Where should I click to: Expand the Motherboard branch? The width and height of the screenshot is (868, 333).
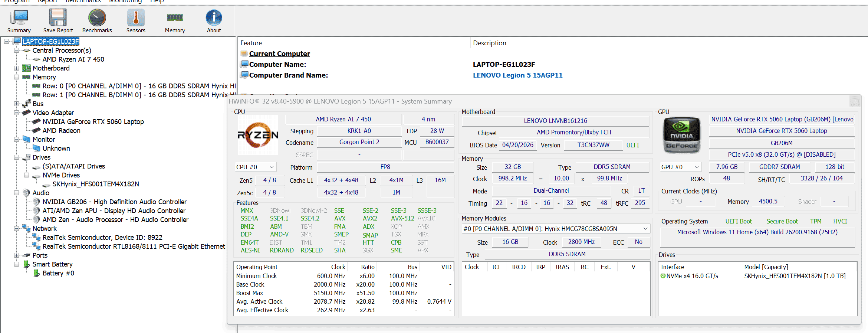pos(16,68)
